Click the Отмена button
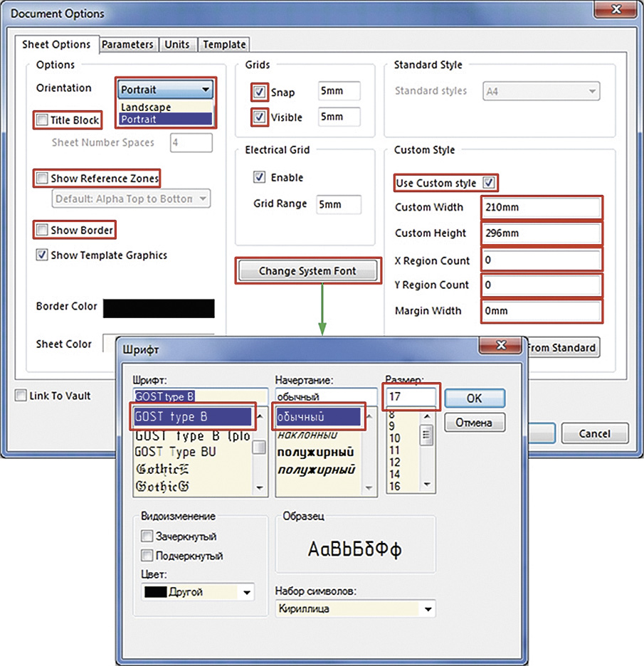 (x=475, y=423)
